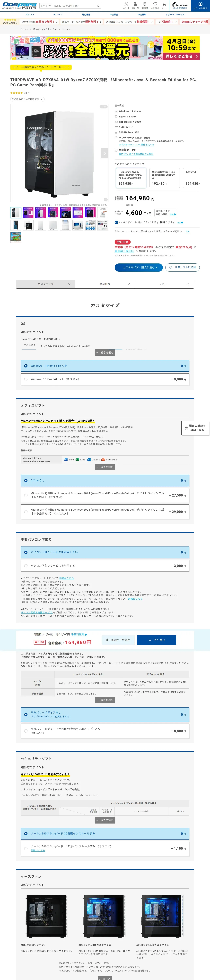Click the ドスパラポイント 内訳 info icon

pos(182,223)
